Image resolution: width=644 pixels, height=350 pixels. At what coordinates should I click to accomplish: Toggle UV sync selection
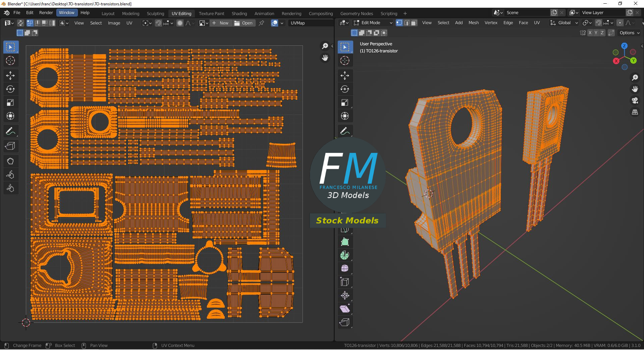[x=20, y=23]
